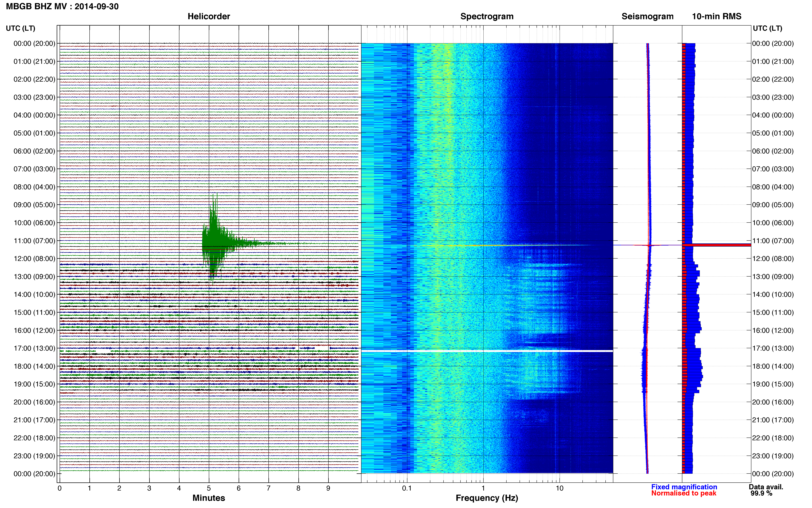This screenshot has width=812, height=508.
Task: Click minute tick label '0' on helicorder axis
Action: click(x=59, y=488)
